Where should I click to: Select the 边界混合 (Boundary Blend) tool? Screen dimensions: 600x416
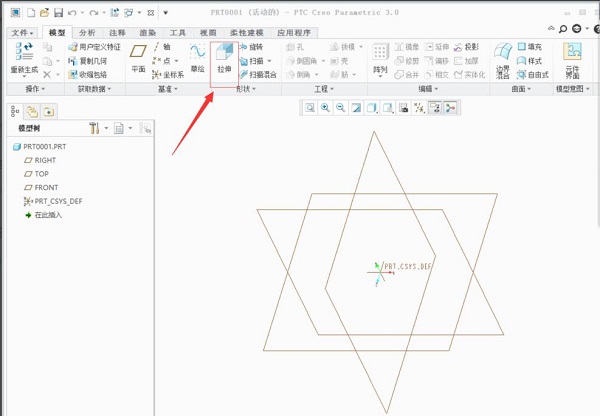click(x=503, y=58)
